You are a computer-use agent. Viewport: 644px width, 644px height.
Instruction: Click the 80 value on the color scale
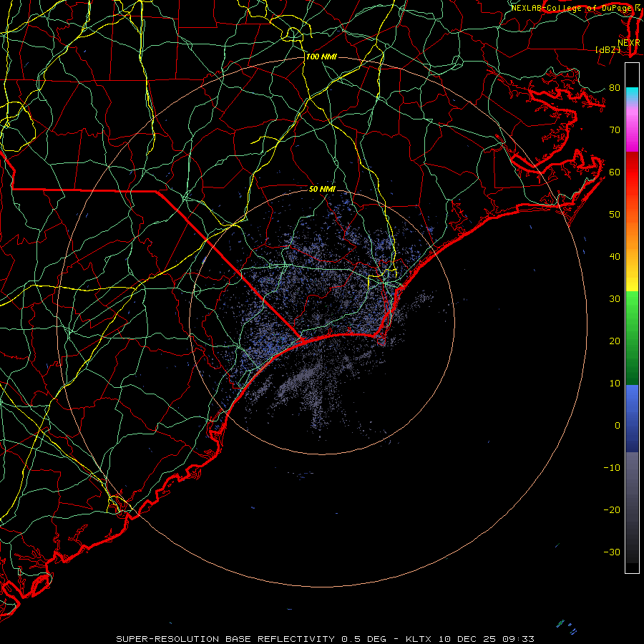pos(615,88)
